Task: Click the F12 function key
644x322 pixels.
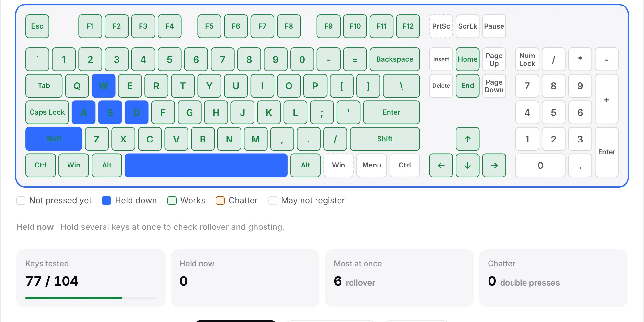Action: click(x=408, y=26)
